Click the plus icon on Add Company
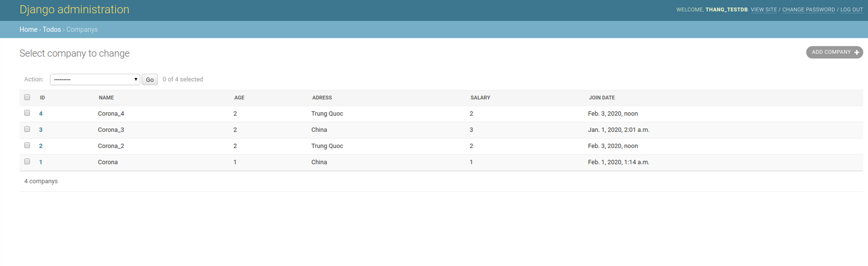 pyautogui.click(x=856, y=52)
